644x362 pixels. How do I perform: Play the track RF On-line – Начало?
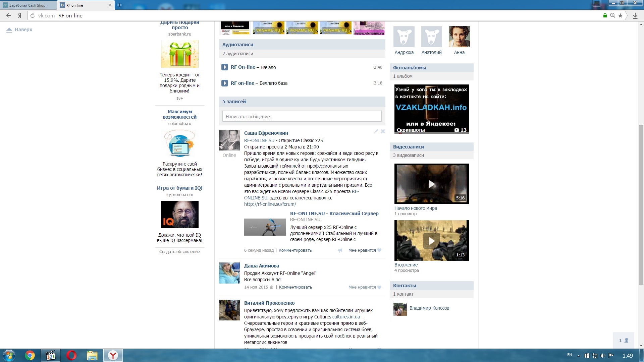225,67
